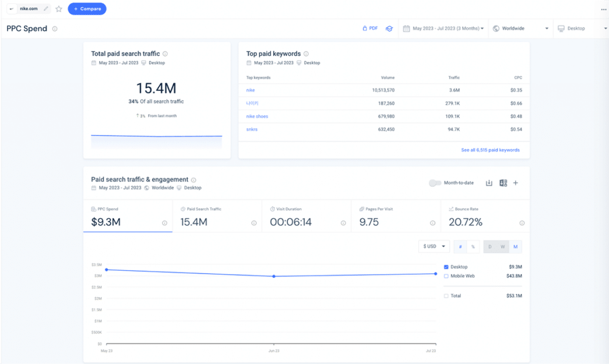The height and width of the screenshot is (364, 609).
Task: Click the Excel export icon
Action: point(503,183)
